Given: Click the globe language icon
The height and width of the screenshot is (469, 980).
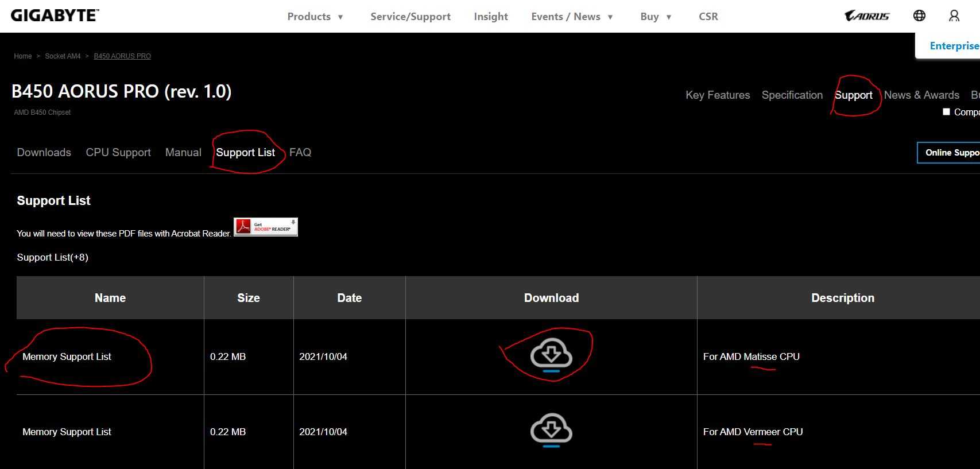Looking at the screenshot, I should [x=919, y=16].
